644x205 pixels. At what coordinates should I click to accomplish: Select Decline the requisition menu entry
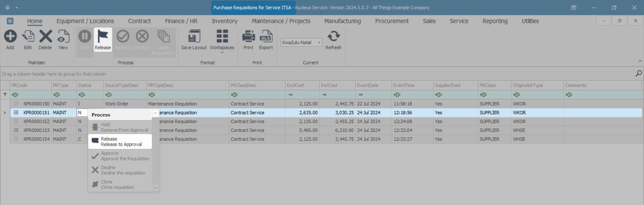(x=120, y=170)
